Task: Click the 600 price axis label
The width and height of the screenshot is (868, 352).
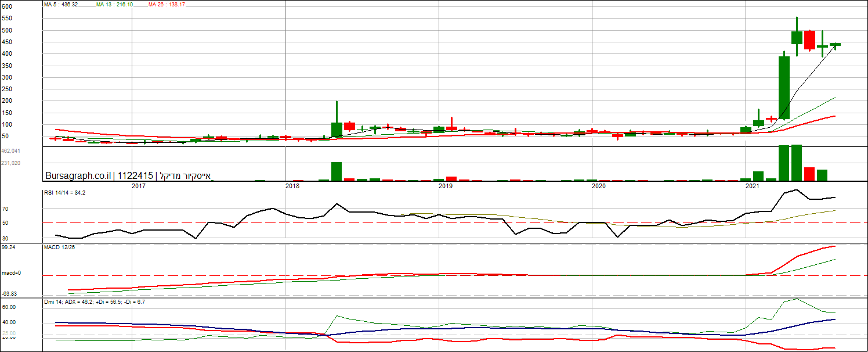Action: coord(7,6)
